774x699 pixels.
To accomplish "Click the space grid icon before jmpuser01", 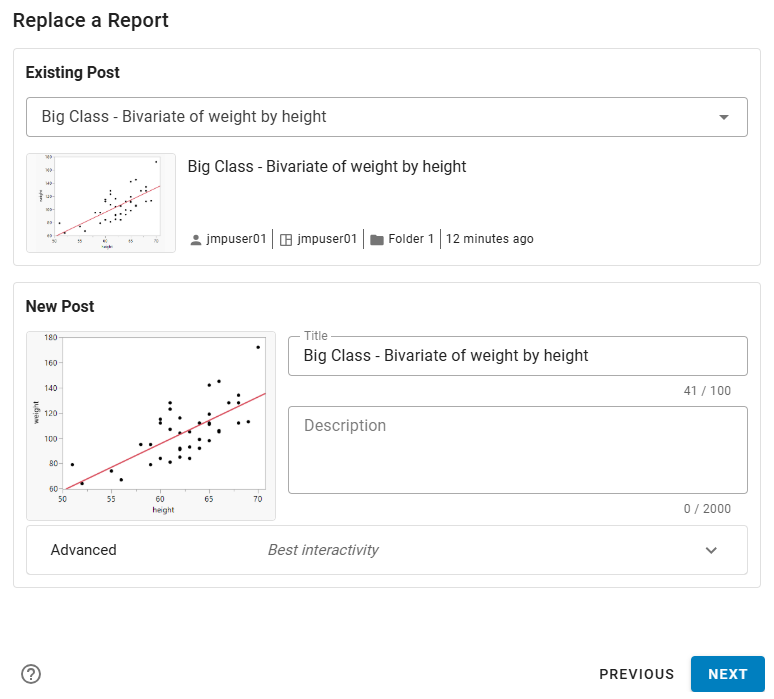I will [x=286, y=240].
